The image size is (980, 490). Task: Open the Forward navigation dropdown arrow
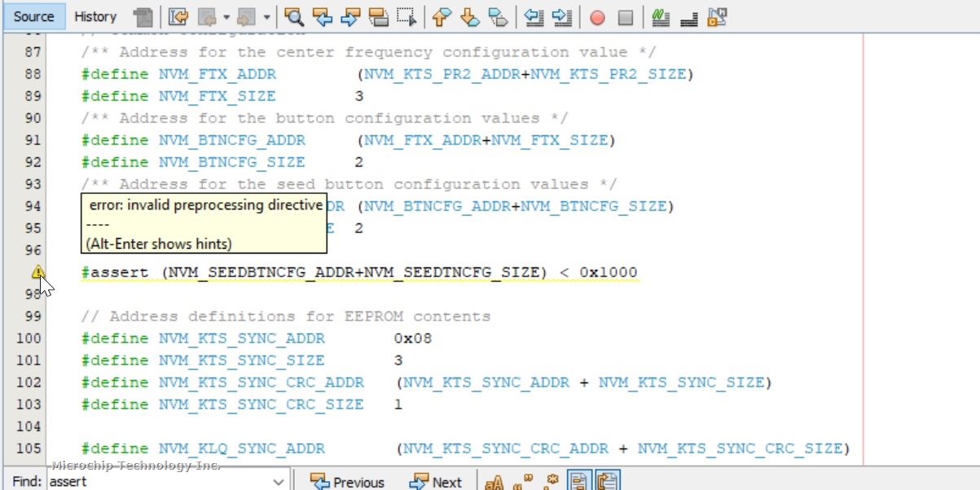[x=266, y=16]
